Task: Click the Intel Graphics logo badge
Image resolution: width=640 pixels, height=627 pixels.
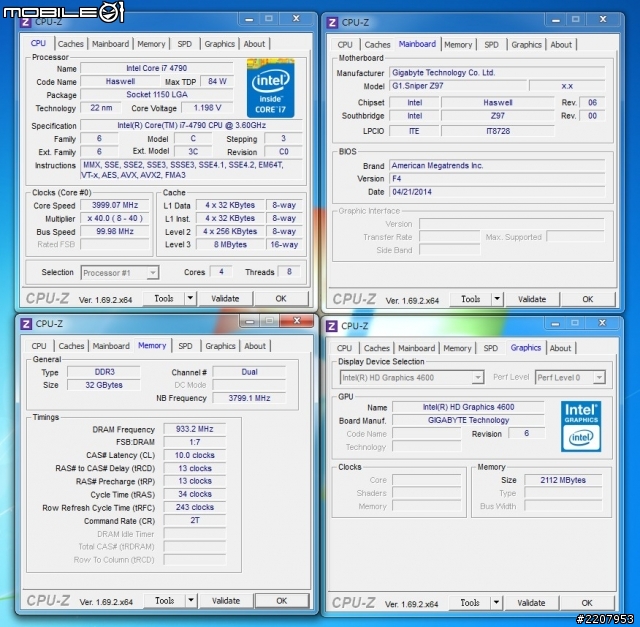Action: (x=581, y=426)
